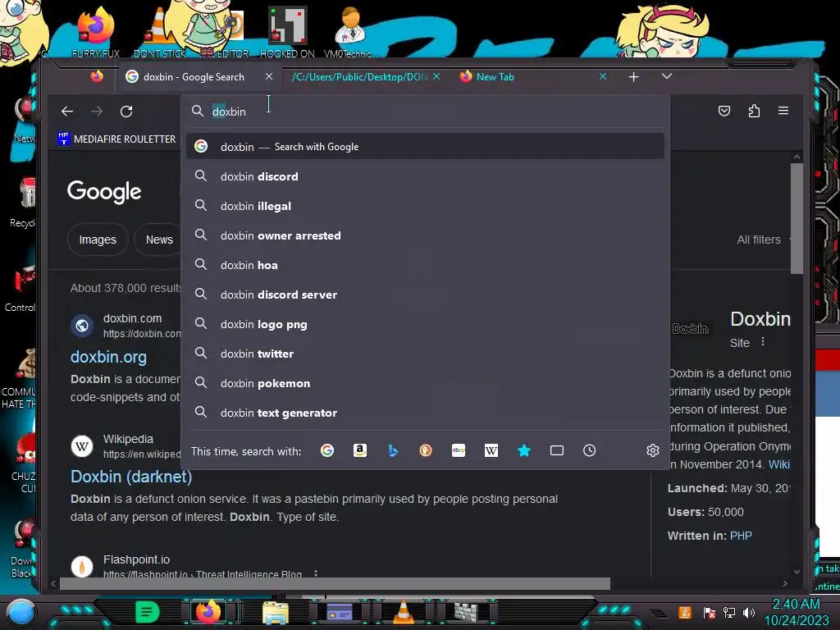Image resolution: width=840 pixels, height=630 pixels.
Task: Filter results by News
Action: click(x=159, y=240)
